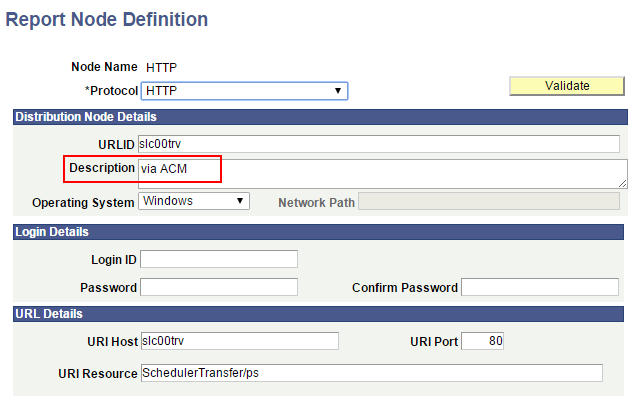Click the Description text area resize handle
Viewport: 635px width, 407px height.
pyautogui.click(x=623, y=183)
